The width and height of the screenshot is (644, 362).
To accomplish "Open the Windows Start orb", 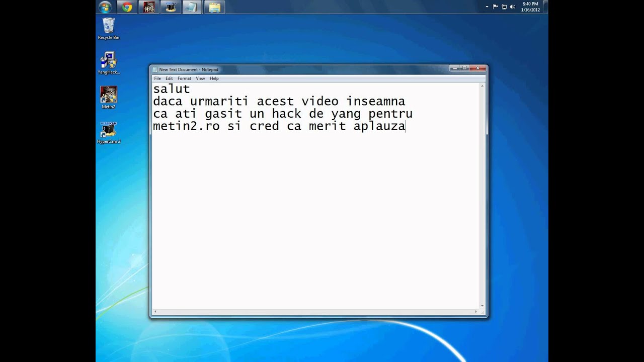I will coord(105,7).
